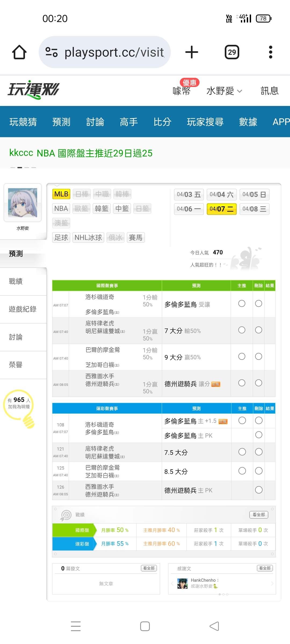Open a new browser tab with plus icon
This screenshot has height=644, width=290.
192,52
